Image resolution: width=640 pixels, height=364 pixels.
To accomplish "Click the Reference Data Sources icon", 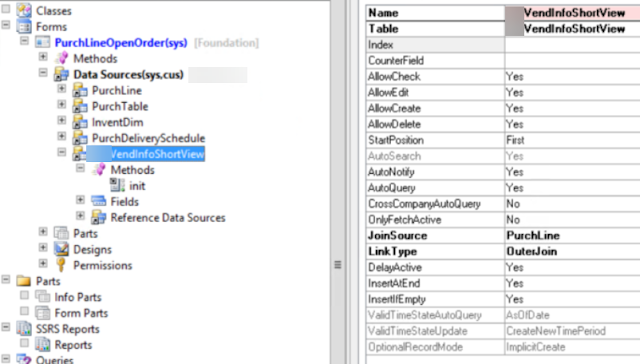I will click(99, 218).
